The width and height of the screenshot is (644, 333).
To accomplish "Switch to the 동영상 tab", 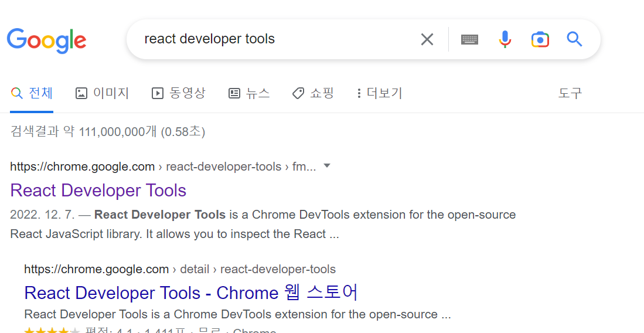I will (x=179, y=93).
